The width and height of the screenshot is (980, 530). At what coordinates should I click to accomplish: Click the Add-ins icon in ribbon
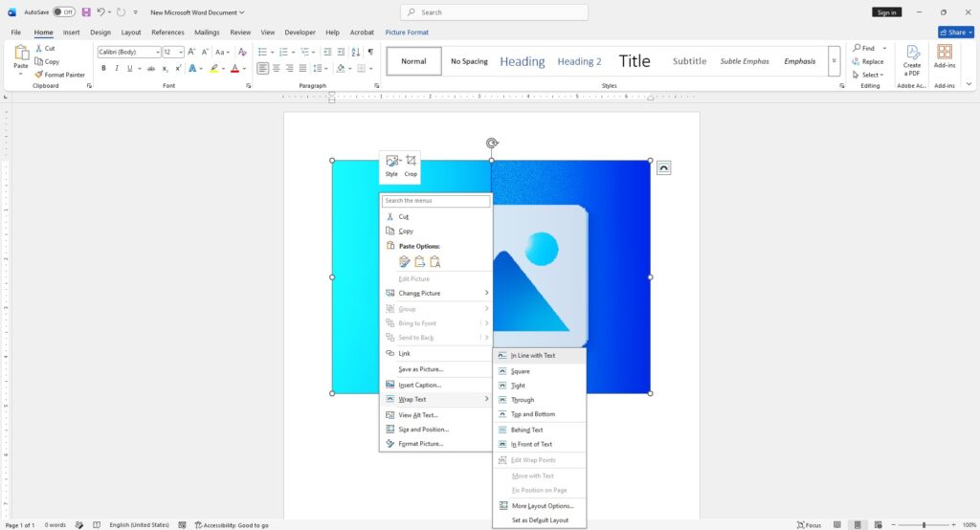(x=945, y=56)
